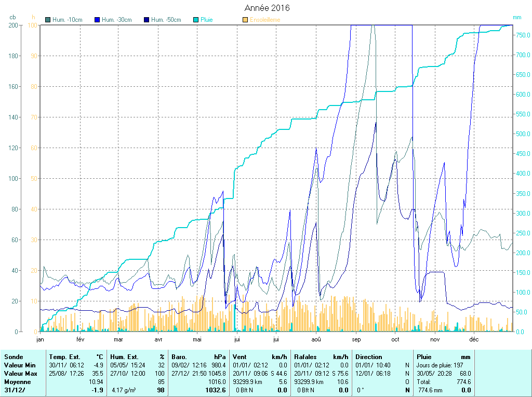Image resolution: width=532 pixels, height=397 pixels.
Task: Click the Hum. -10cm legend color square
Action: [48, 20]
